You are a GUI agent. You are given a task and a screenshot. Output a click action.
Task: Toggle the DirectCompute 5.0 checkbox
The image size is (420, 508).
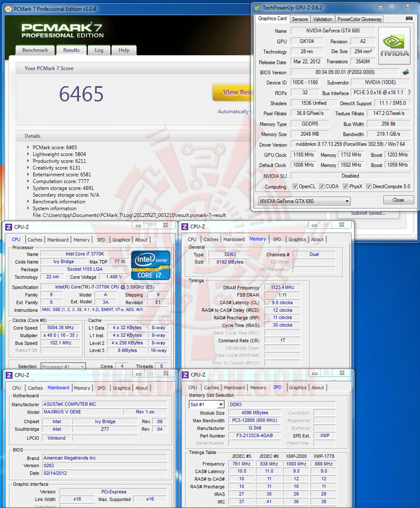369,186
